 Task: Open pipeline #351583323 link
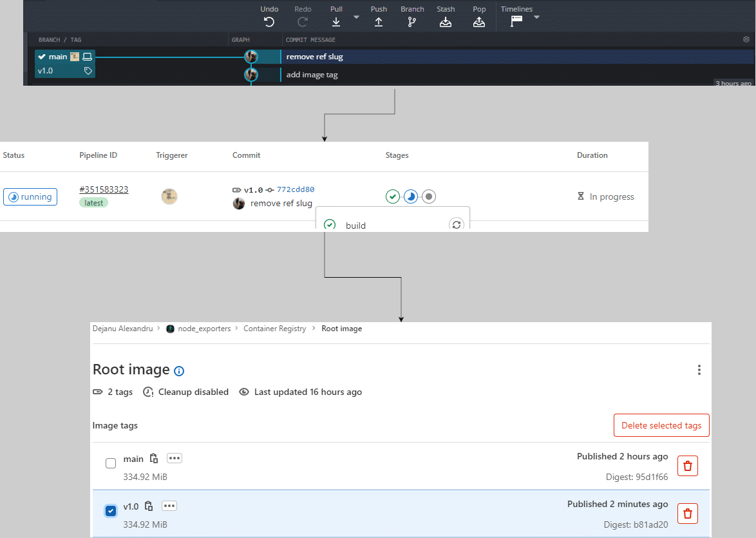[x=104, y=189]
